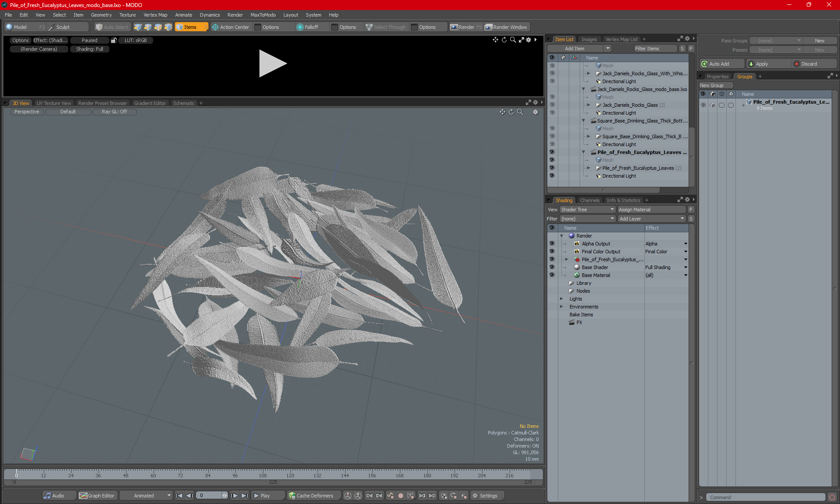Discard pass changes
Viewport: 840px width, 504px height.
point(815,64)
